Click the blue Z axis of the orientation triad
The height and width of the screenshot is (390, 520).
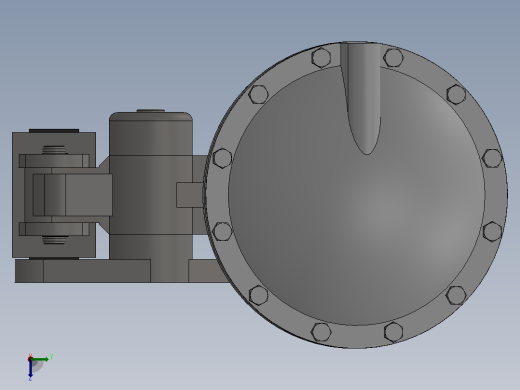30,369
